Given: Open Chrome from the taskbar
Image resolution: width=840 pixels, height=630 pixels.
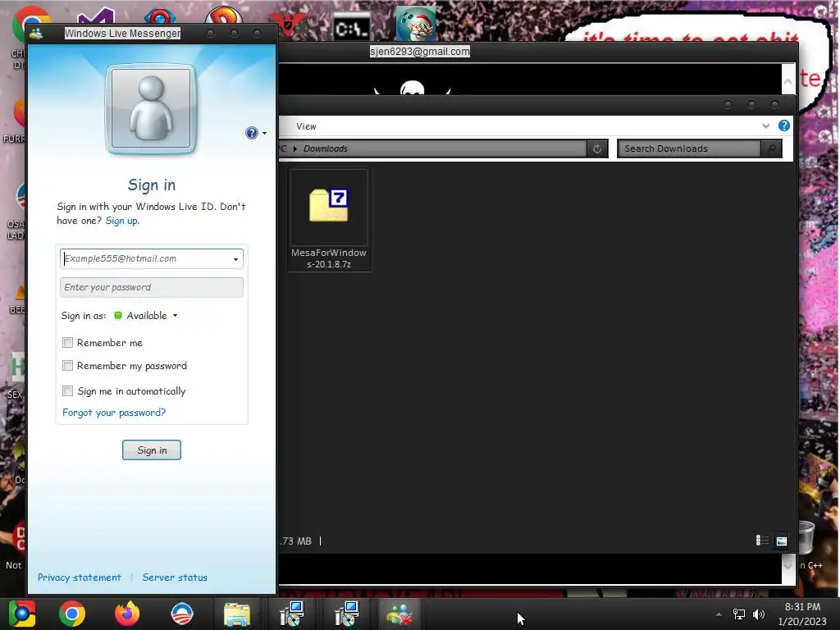Looking at the screenshot, I should tap(72, 614).
